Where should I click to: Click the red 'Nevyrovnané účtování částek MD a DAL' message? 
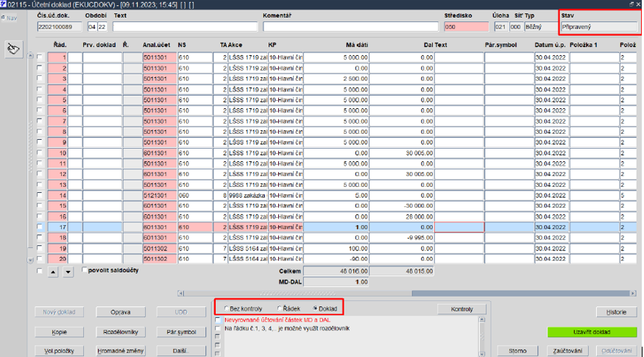pyautogui.click(x=277, y=319)
